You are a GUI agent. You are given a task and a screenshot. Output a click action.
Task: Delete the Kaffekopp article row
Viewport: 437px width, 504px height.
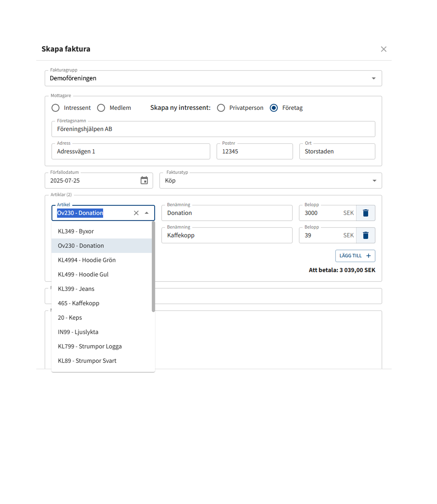pos(366,236)
